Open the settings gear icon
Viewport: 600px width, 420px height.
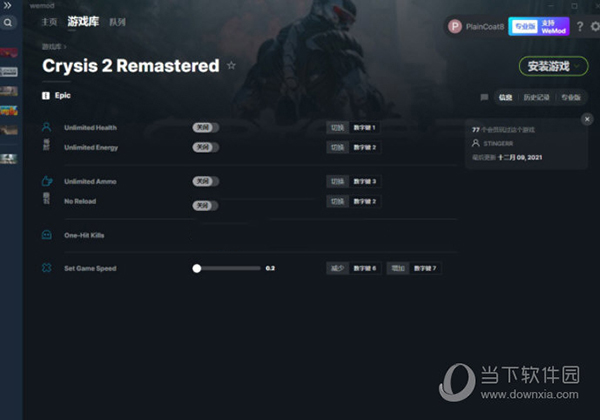(595, 26)
